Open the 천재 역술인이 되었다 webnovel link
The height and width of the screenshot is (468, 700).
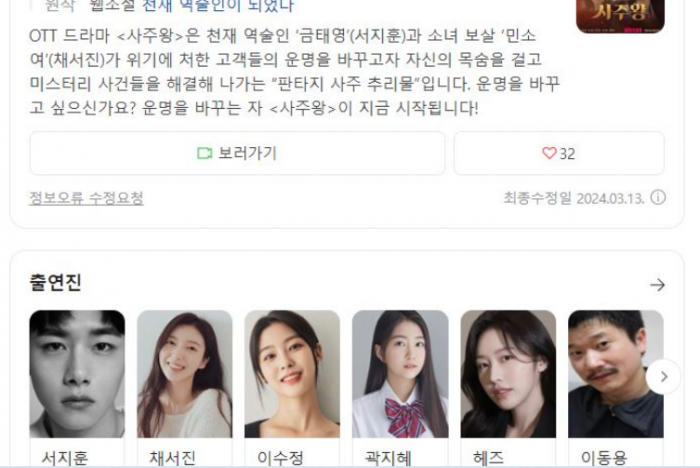point(218,6)
